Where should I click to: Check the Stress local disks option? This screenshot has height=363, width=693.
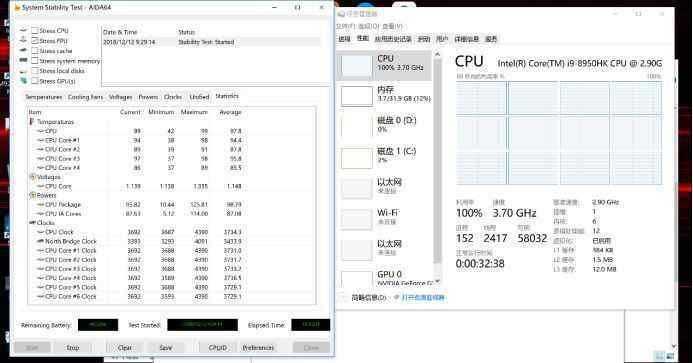click(34, 71)
